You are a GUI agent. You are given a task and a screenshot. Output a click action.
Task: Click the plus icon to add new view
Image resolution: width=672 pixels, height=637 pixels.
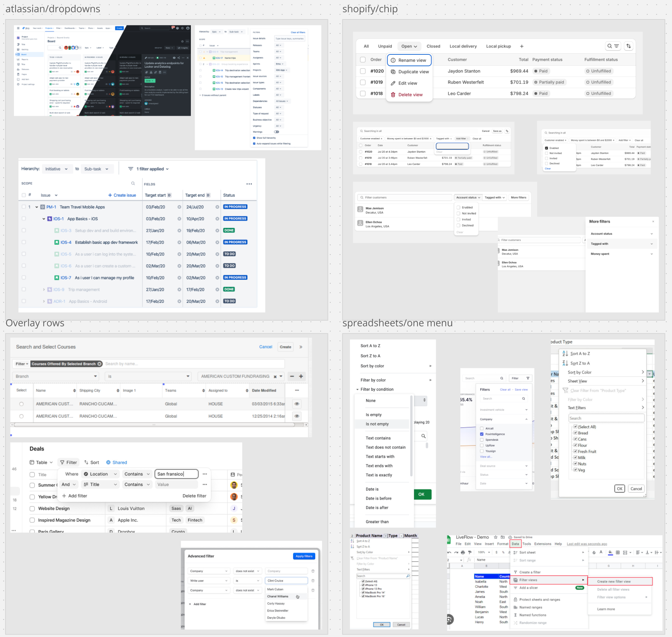[x=522, y=46]
